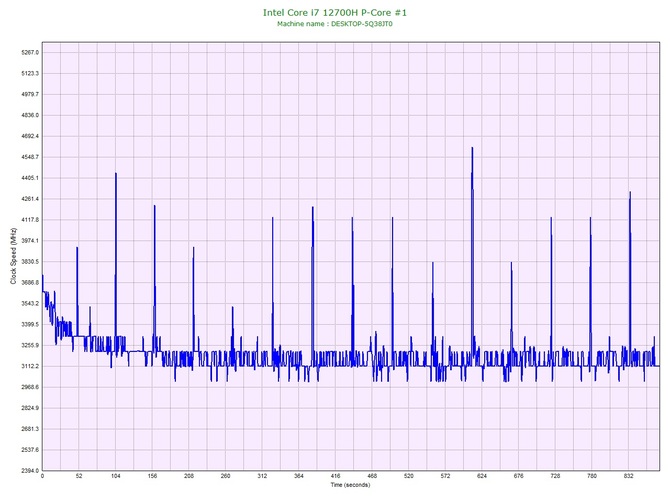Viewport: 670px width, 502px height.
Task: Click the 520 time axis tick label
Action: 409,476
